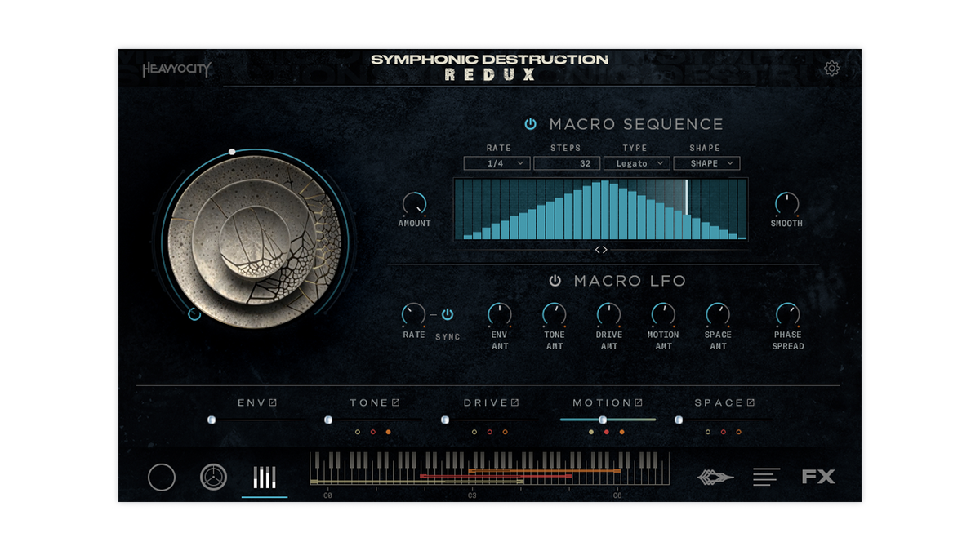980x551 pixels.
Task: Click the SPACE macro slider handle
Action: 679,420
